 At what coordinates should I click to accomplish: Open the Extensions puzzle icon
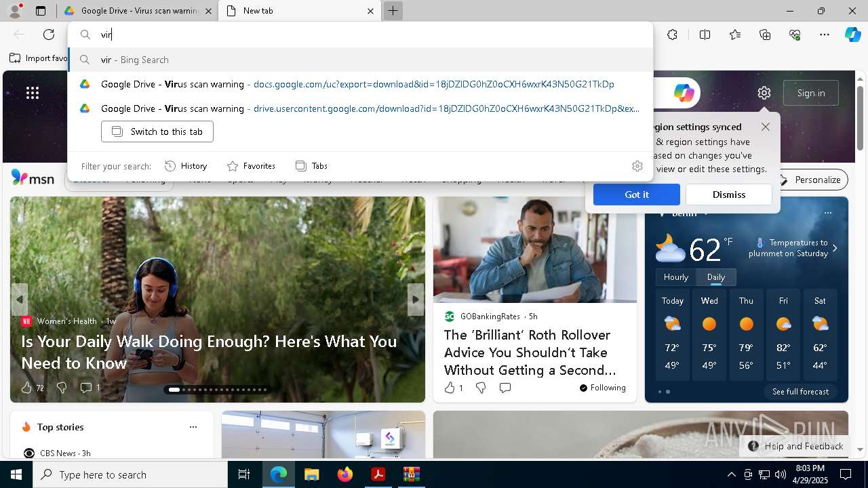click(x=672, y=35)
